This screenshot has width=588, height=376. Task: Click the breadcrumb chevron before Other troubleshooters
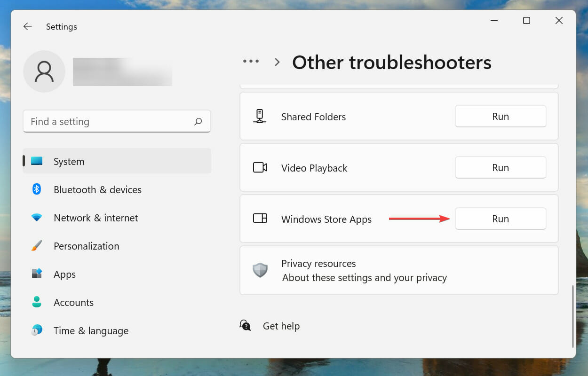coord(277,62)
